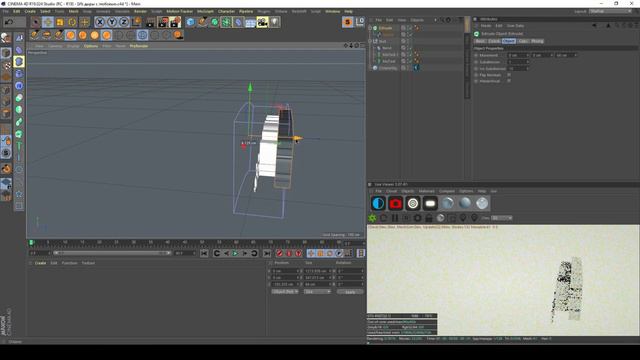Add a Camera object from the toolbar
Viewport: 640px width, 360px height.
pos(262,22)
